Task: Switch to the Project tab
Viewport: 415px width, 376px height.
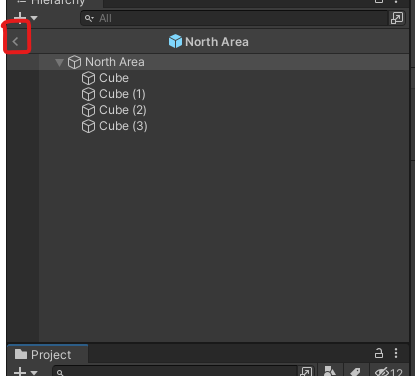Action: pos(48,354)
